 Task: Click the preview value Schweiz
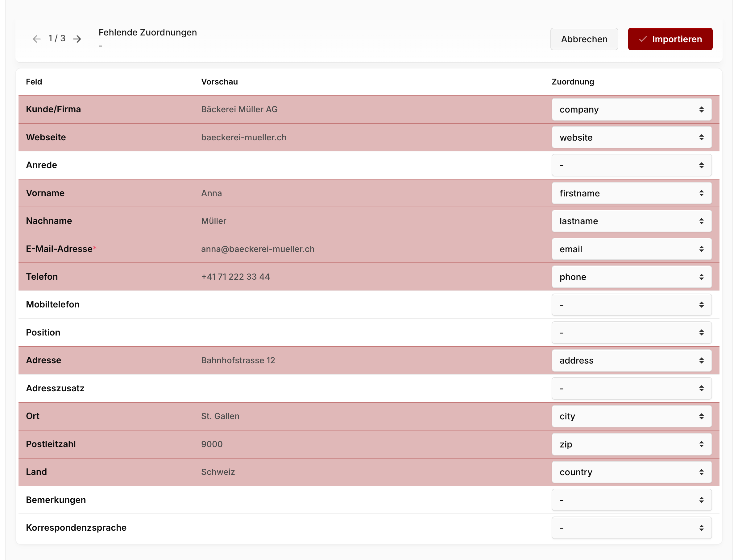coord(218,472)
